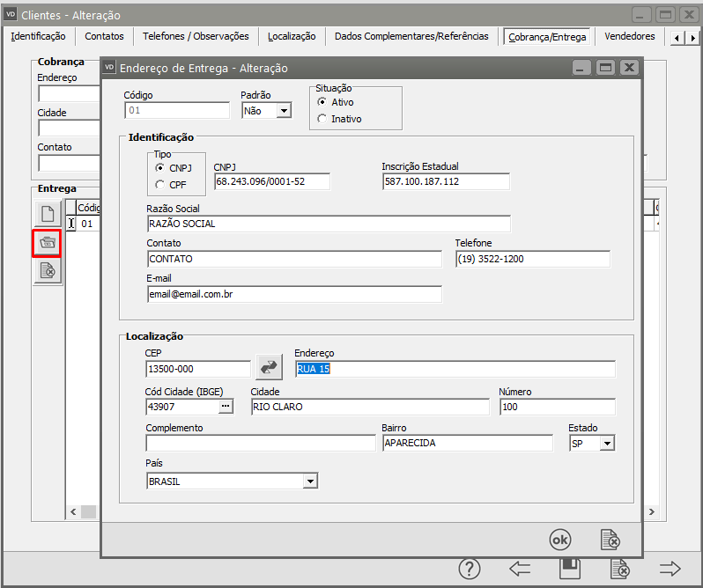
Task: Select the Inativo radio button
Action: coord(322,119)
